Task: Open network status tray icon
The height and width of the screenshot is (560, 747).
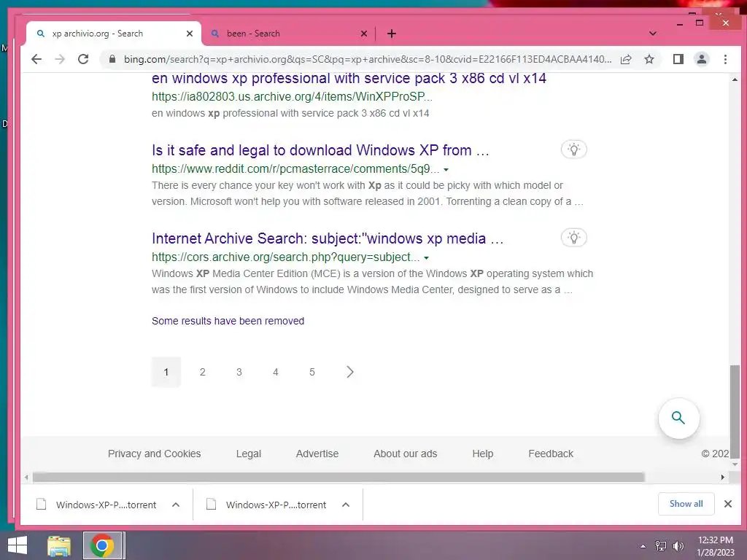Action: 661,546
